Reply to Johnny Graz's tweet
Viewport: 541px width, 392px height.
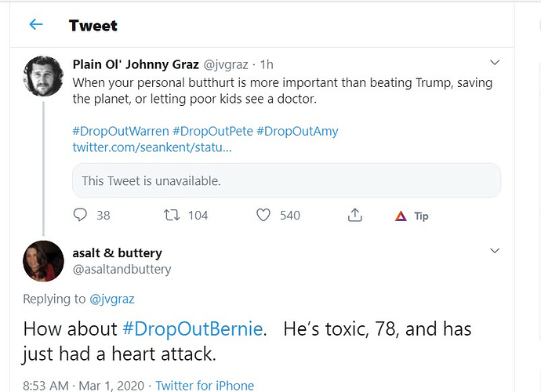click(x=81, y=215)
